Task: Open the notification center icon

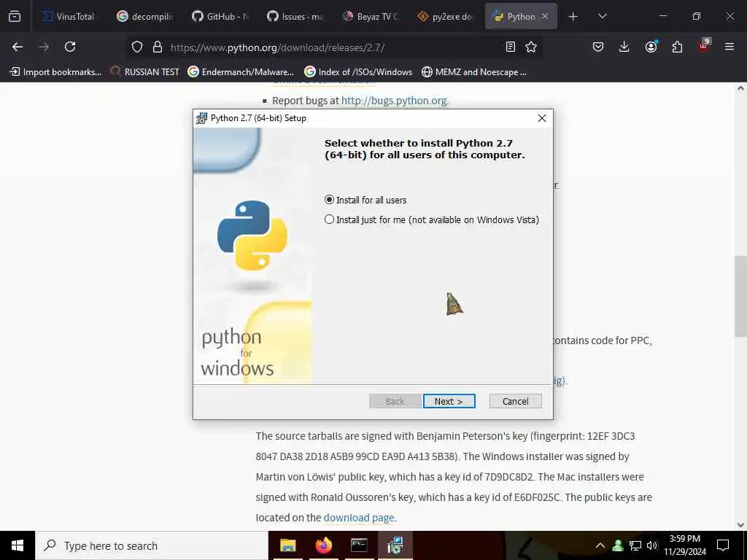Action: click(x=723, y=545)
